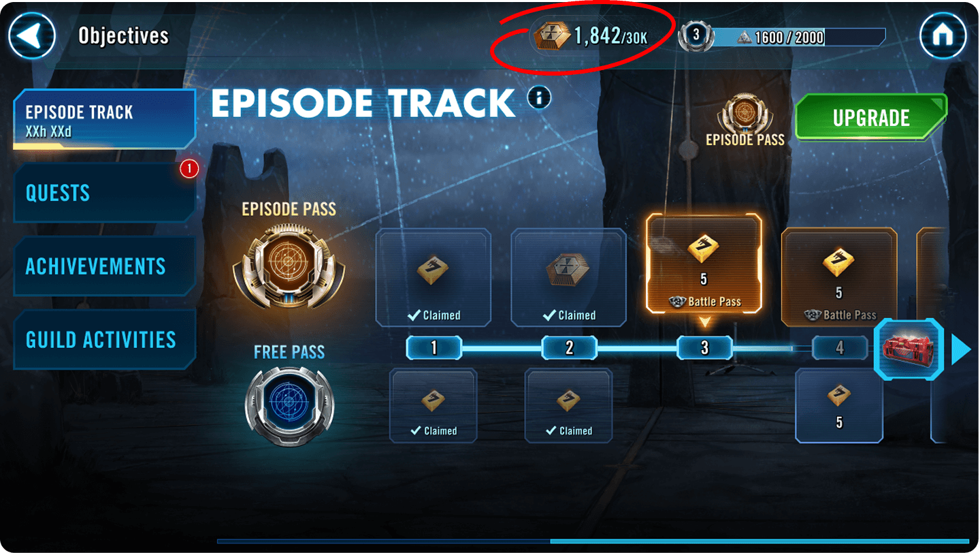This screenshot has width=980, height=553.
Task: Select the large Episode Pass emblem
Action: point(289,266)
